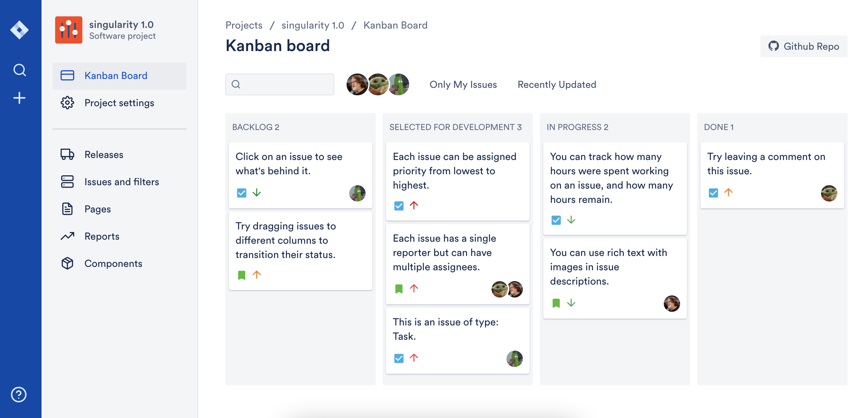Toggle the Recently Updated filter
The image size is (868, 418).
click(x=557, y=84)
